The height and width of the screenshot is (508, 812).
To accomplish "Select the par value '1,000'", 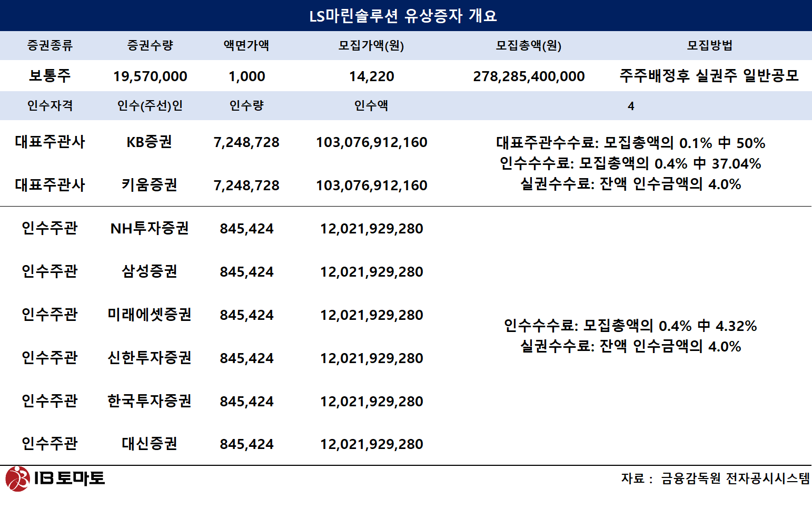I will pos(246,76).
